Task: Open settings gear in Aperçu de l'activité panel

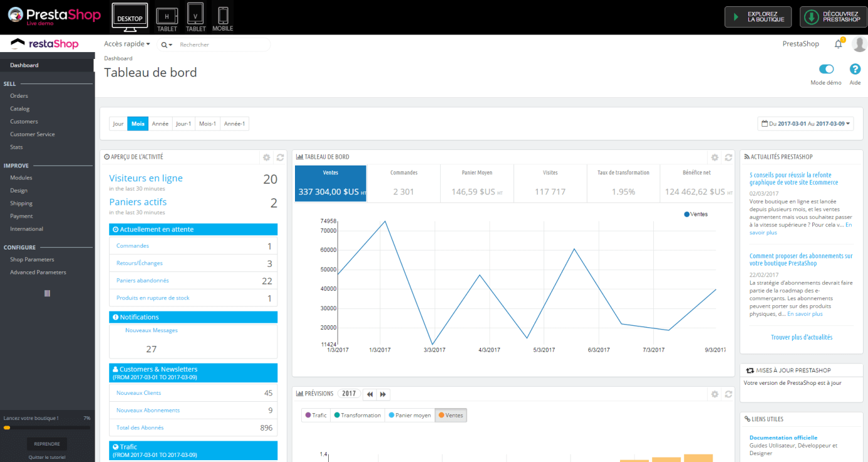Action: 266,157
